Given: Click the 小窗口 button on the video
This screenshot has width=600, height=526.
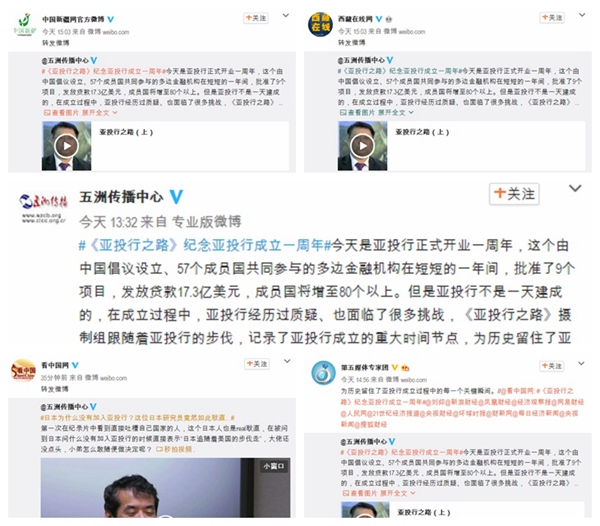Looking at the screenshot, I should click(274, 466).
